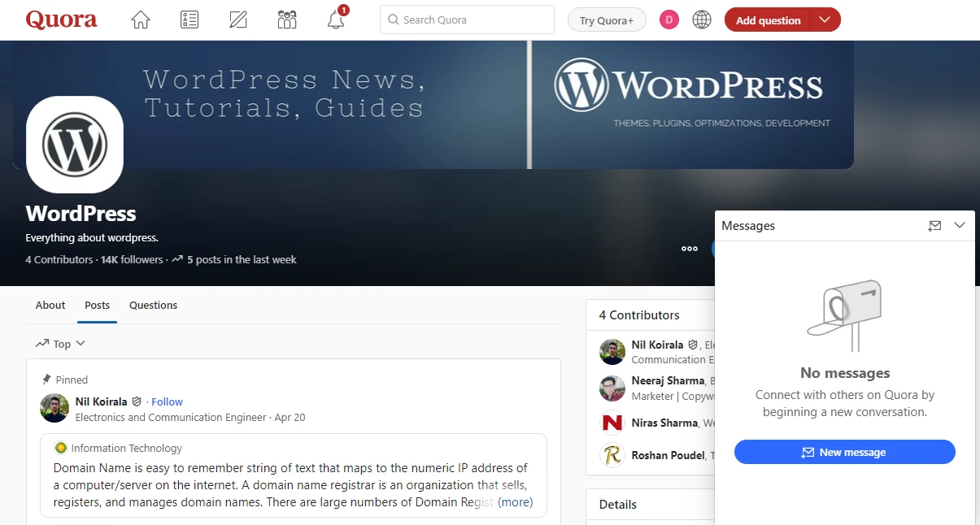Click the Quora logo
Image resolution: width=980 pixels, height=525 pixels.
[x=62, y=20]
